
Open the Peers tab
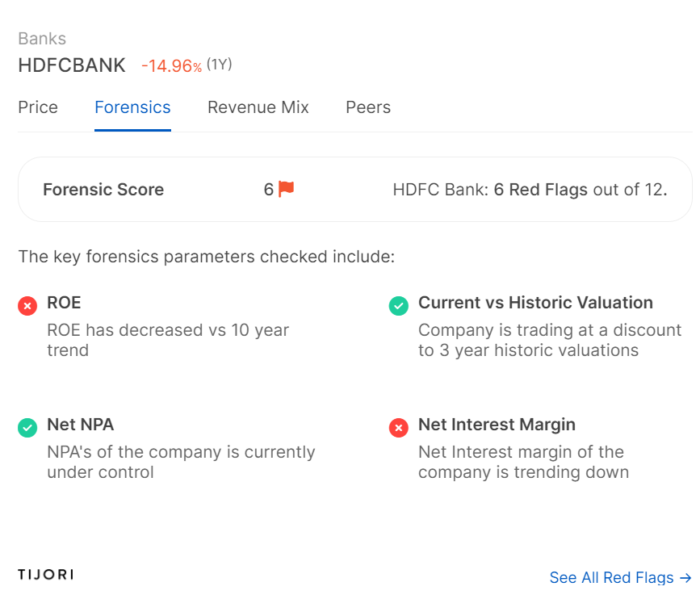pos(368,107)
